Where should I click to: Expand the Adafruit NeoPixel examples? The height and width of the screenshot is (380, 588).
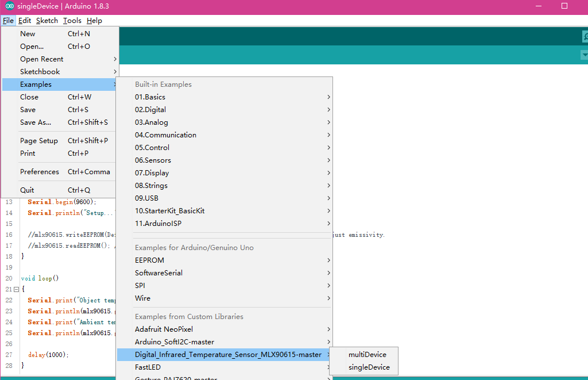tap(225, 329)
